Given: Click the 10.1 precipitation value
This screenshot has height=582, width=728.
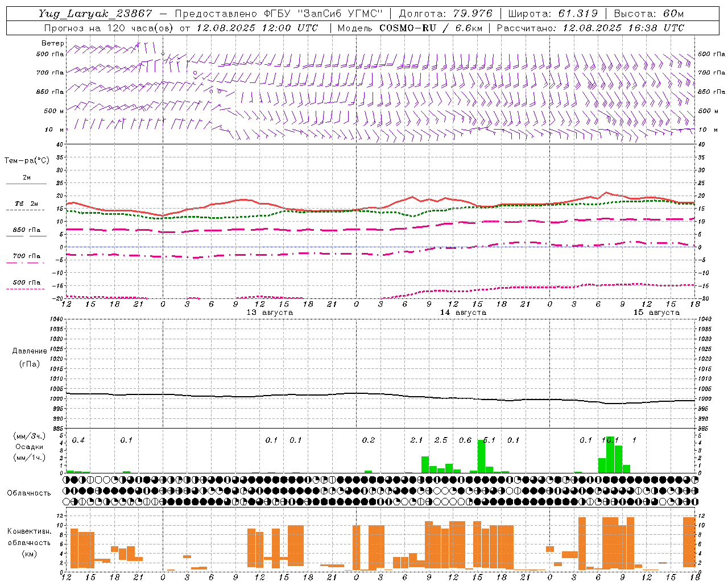Looking at the screenshot, I should click(610, 440).
